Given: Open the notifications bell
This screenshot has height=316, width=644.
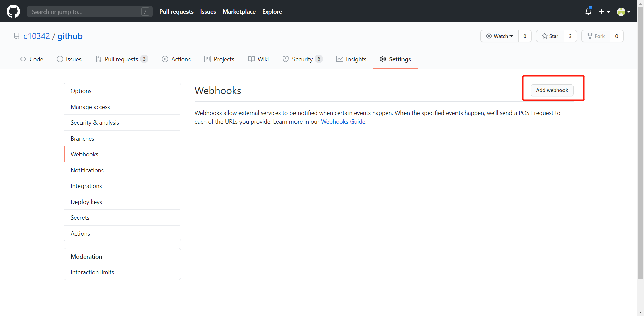Looking at the screenshot, I should (x=588, y=12).
